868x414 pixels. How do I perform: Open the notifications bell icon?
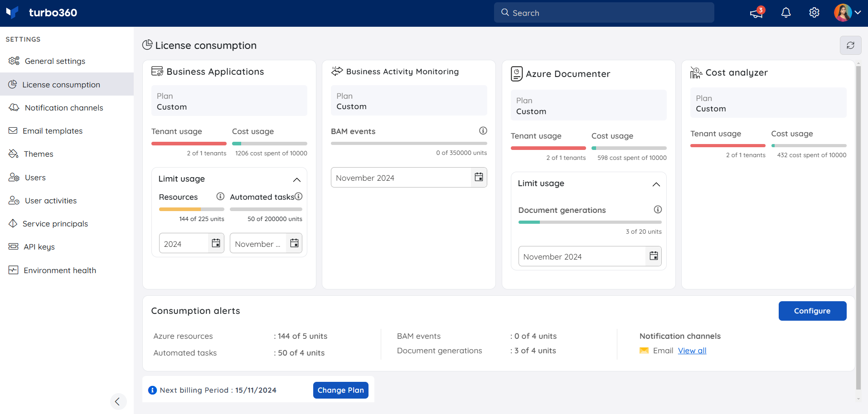(786, 13)
